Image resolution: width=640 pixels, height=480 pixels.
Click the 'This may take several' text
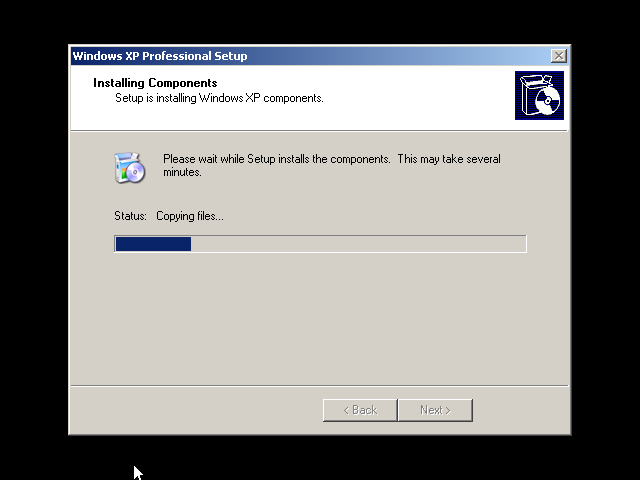(x=449, y=159)
